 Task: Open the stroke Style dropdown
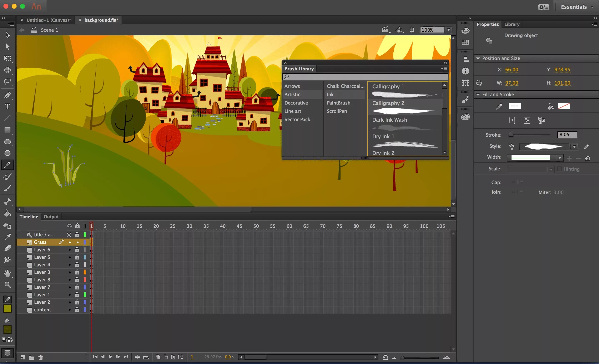point(574,147)
